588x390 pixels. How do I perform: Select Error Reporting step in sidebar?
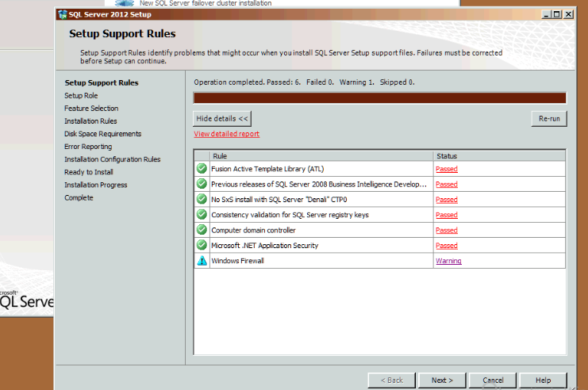[x=88, y=147]
